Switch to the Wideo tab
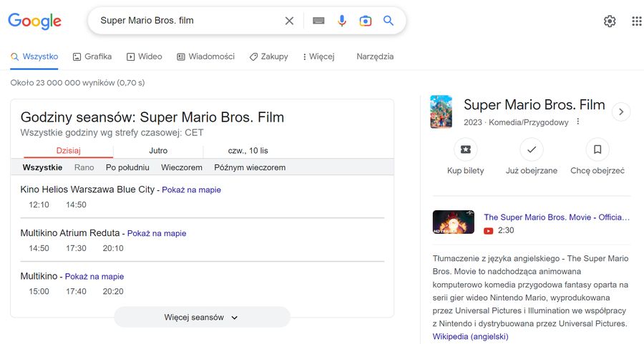The height and width of the screenshot is (344, 644). click(144, 56)
